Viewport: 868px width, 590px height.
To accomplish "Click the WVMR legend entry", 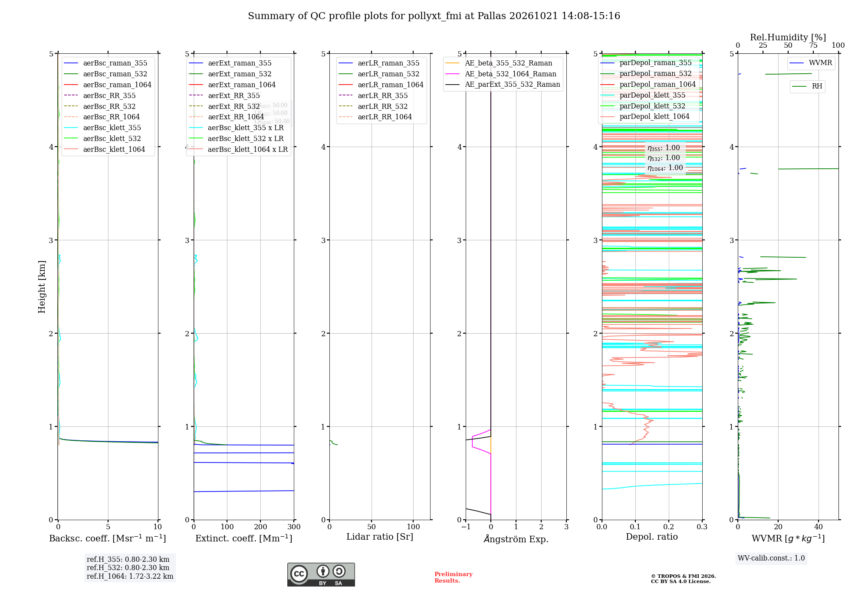I will point(811,63).
